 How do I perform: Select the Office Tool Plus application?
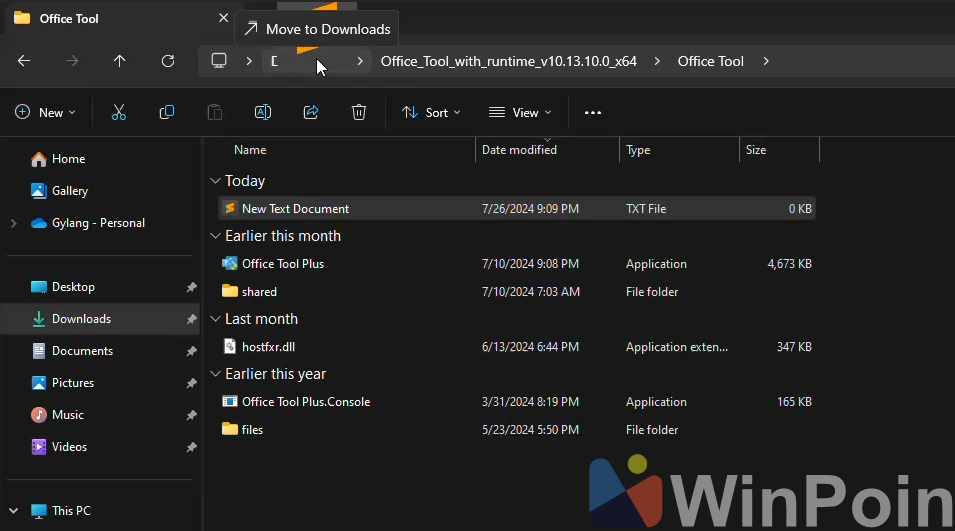[283, 264]
